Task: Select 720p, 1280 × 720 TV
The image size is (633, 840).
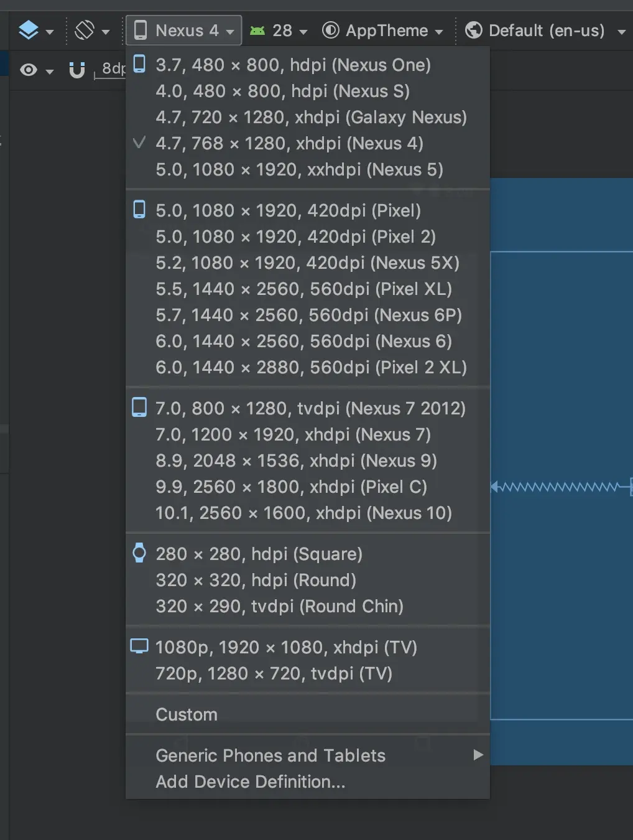Action: [x=308, y=673]
